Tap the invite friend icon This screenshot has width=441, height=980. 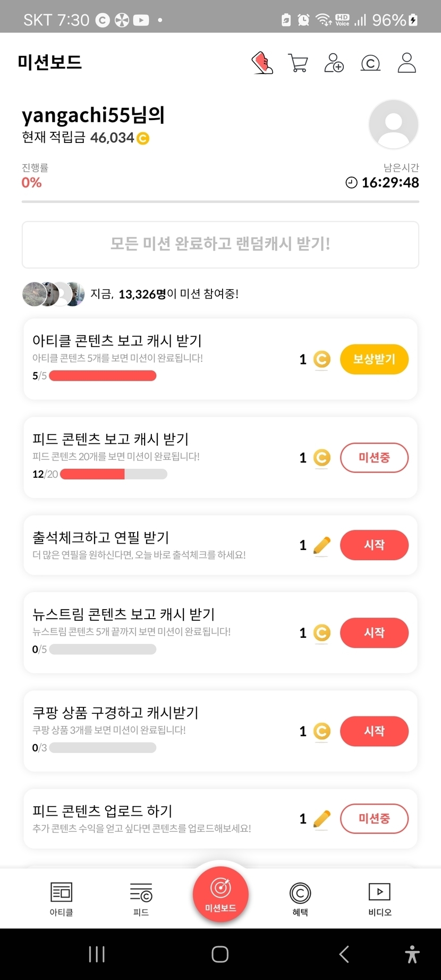334,63
